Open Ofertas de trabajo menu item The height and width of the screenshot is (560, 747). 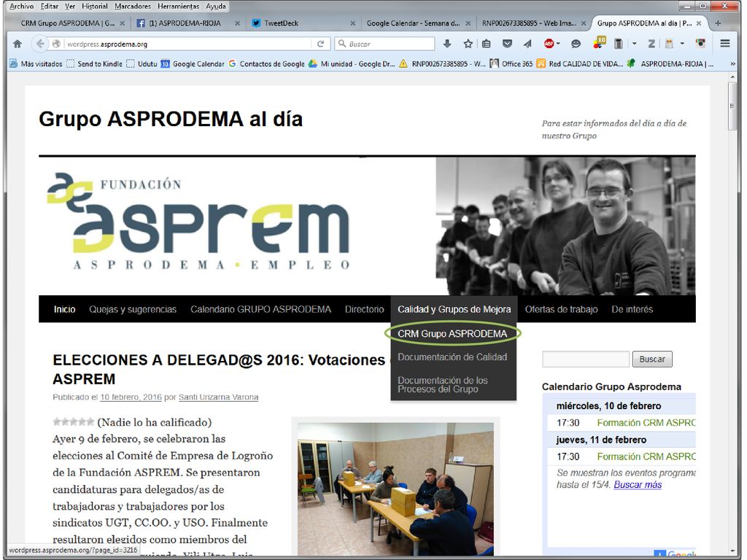coord(561,309)
